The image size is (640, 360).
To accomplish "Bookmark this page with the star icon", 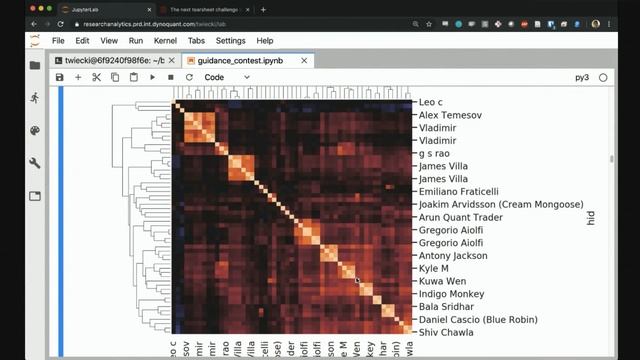I will tap(429, 24).
